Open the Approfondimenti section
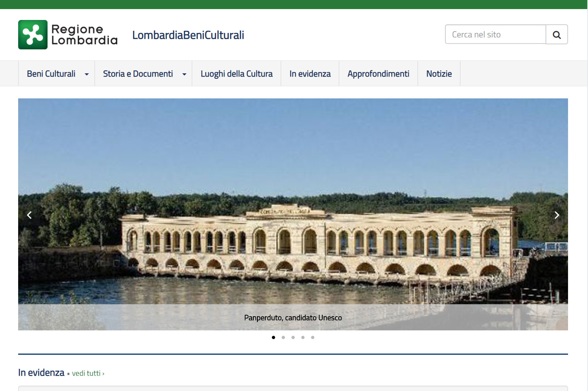The height and width of the screenshot is (391, 588). (378, 73)
